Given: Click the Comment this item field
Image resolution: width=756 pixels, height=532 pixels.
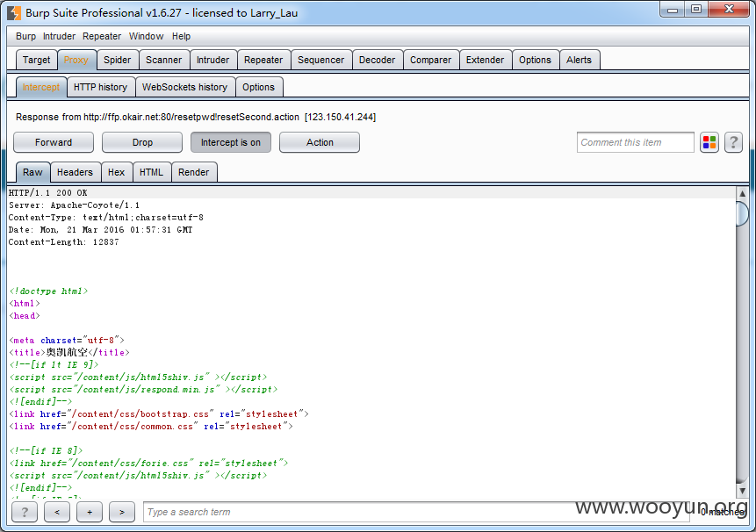Looking at the screenshot, I should [636, 142].
